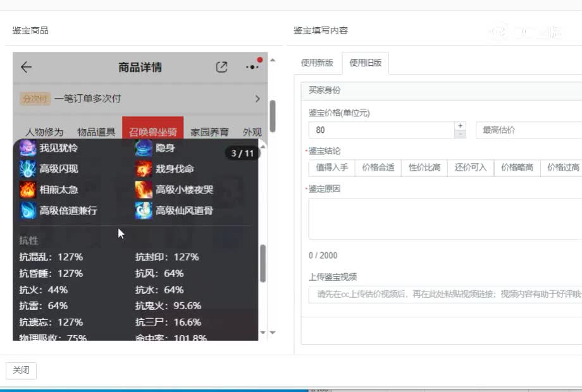
Task: Select the 隐身 skill icon
Action: click(144, 148)
